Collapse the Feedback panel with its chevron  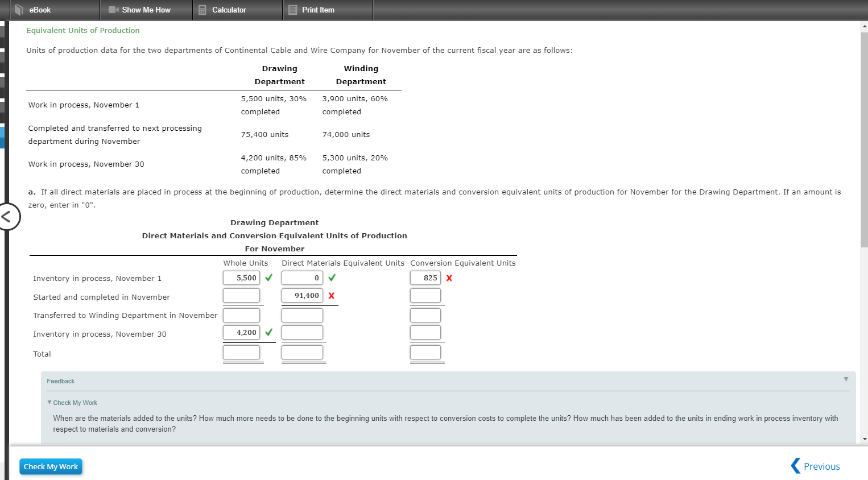(846, 379)
